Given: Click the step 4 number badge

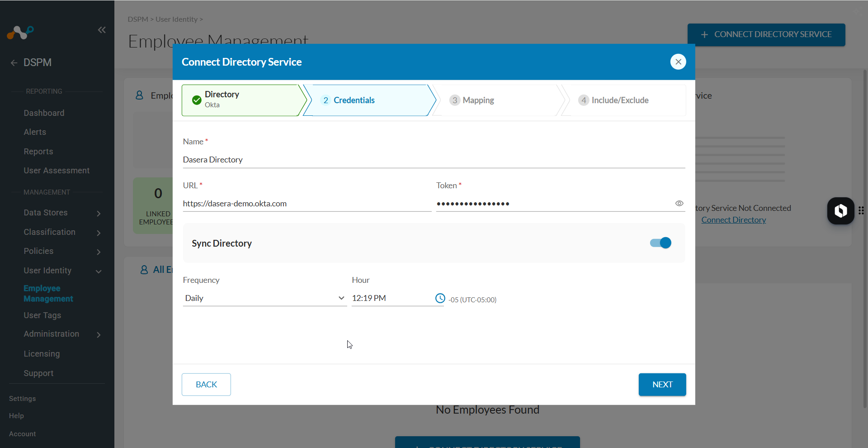Looking at the screenshot, I should pos(584,100).
